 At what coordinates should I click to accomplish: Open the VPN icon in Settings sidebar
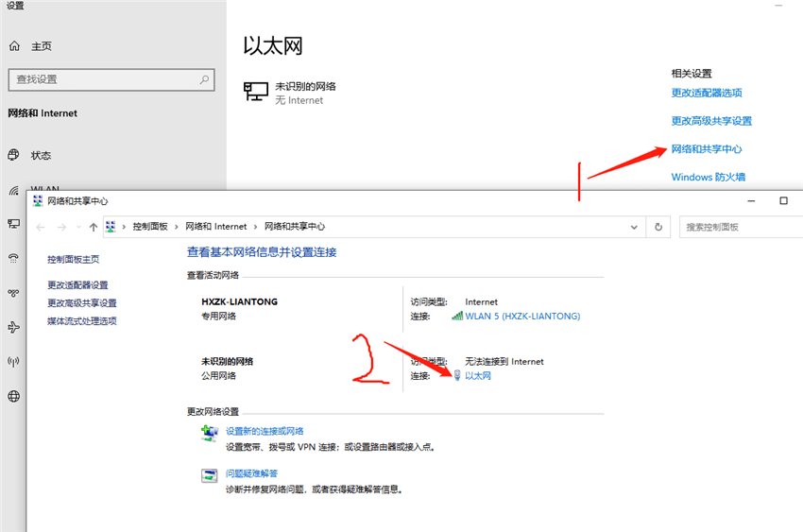click(x=14, y=293)
